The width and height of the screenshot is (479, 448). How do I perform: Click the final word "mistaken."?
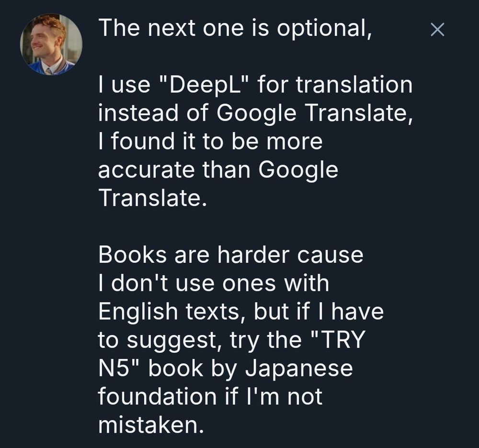(x=151, y=425)
